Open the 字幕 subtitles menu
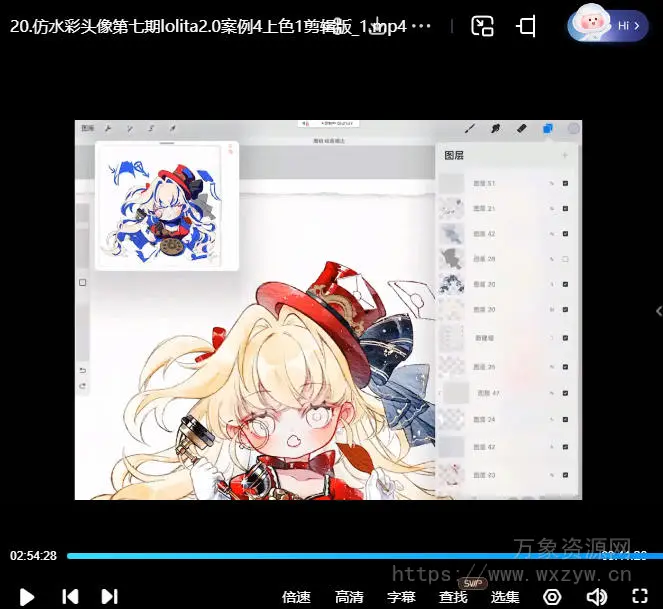 pyautogui.click(x=401, y=597)
